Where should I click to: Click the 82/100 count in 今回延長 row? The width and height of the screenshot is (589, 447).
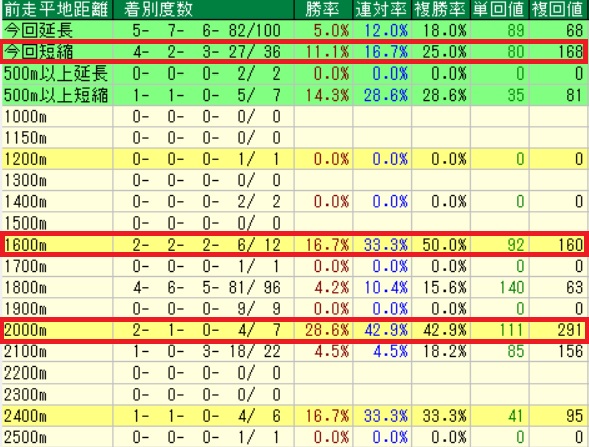[x=255, y=30]
